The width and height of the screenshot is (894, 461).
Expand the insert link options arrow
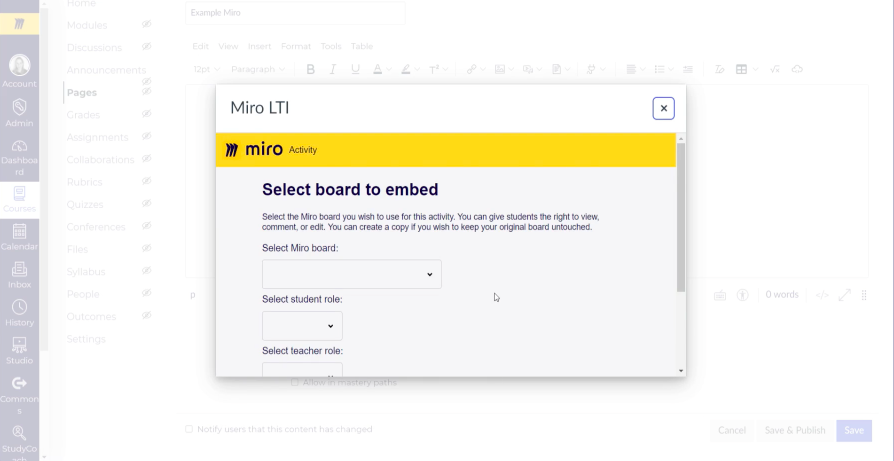point(483,70)
